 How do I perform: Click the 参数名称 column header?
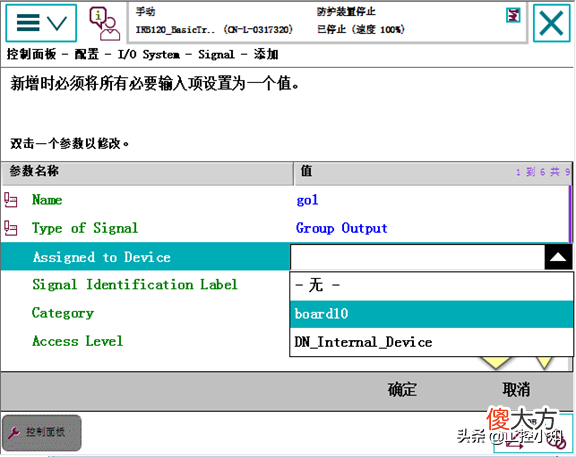tap(148, 173)
